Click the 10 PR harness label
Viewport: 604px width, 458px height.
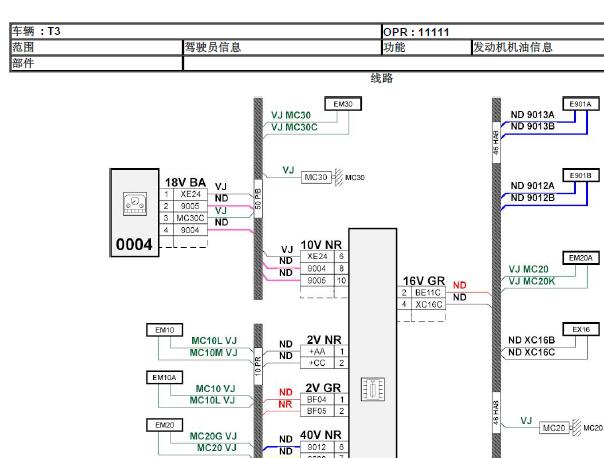(258, 366)
